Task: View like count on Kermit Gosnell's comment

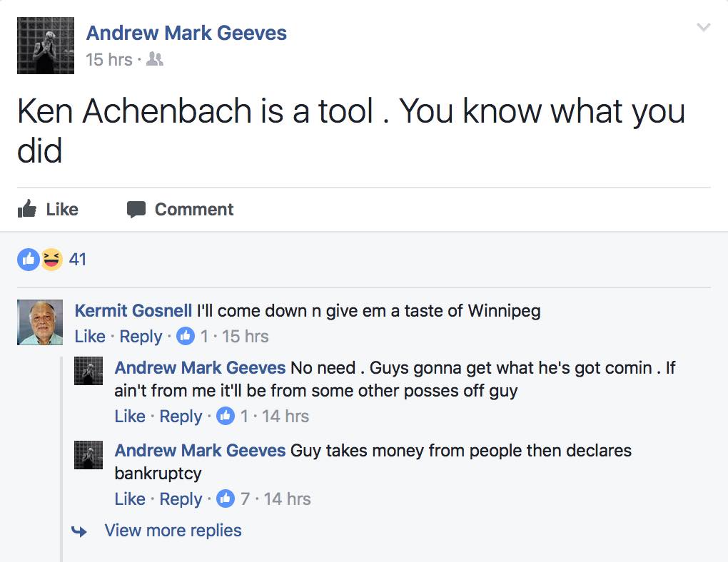Action: click(204, 336)
